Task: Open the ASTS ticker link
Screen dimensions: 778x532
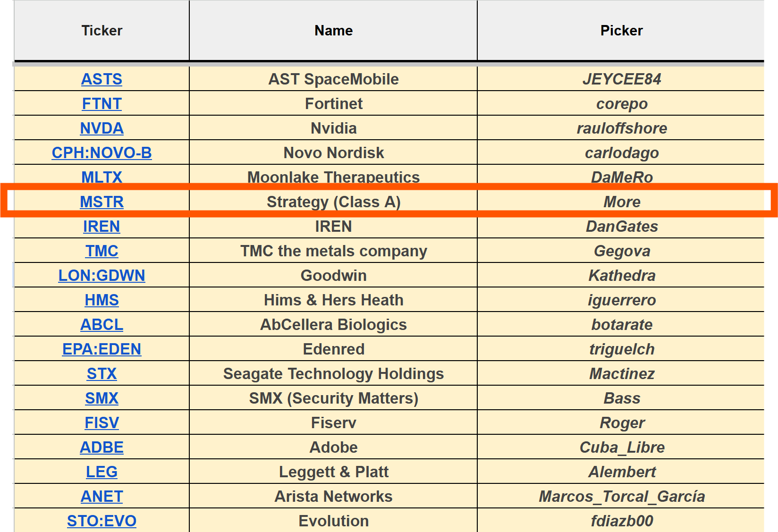Action: coord(101,79)
